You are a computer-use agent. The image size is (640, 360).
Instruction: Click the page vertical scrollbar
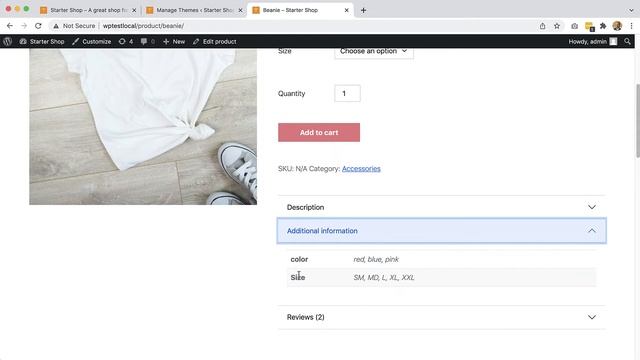[x=638, y=120]
